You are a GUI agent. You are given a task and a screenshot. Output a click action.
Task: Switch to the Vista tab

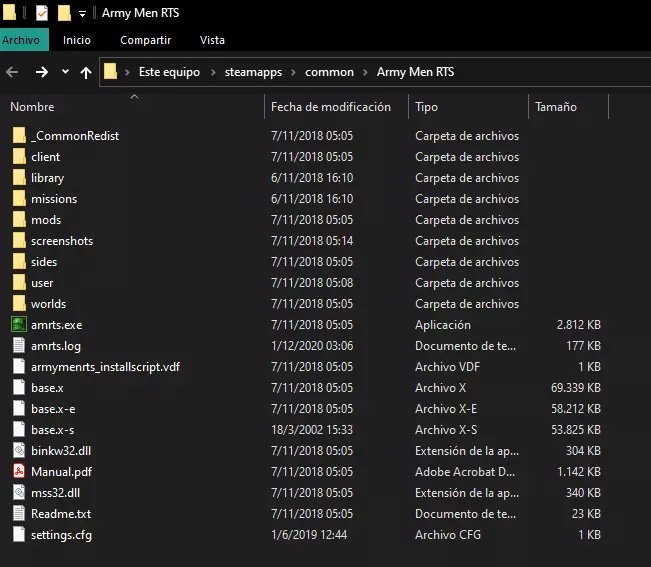tap(212, 40)
